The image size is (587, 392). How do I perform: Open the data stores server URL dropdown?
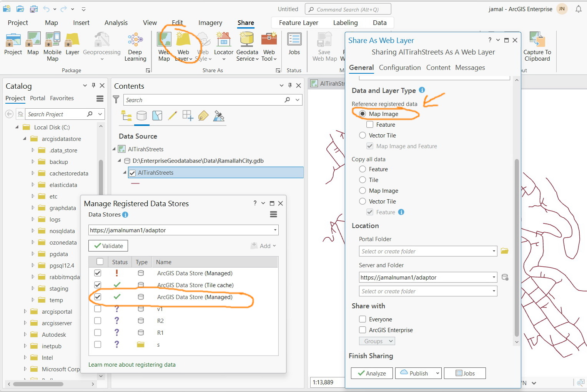coord(275,230)
